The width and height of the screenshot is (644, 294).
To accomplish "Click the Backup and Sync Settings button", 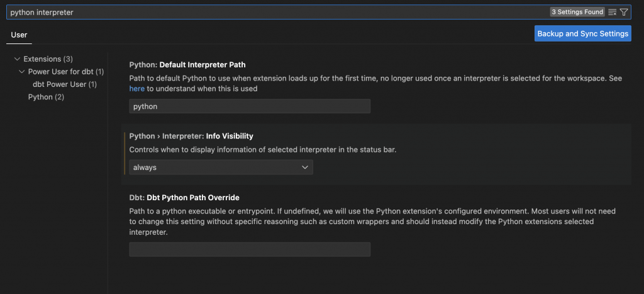I will pos(582,34).
